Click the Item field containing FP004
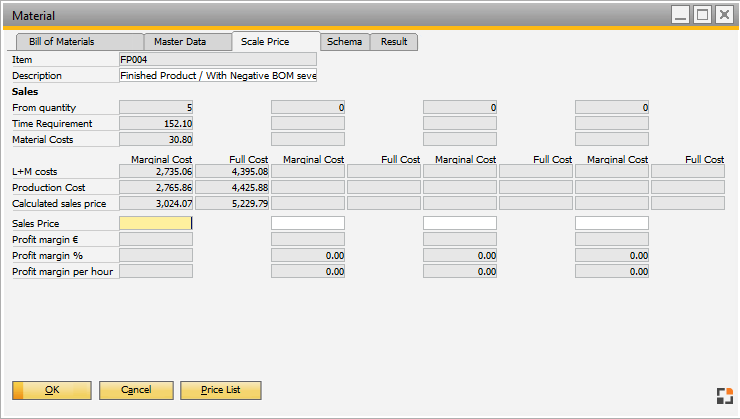Image resolution: width=740 pixels, height=419 pixels. click(218, 60)
